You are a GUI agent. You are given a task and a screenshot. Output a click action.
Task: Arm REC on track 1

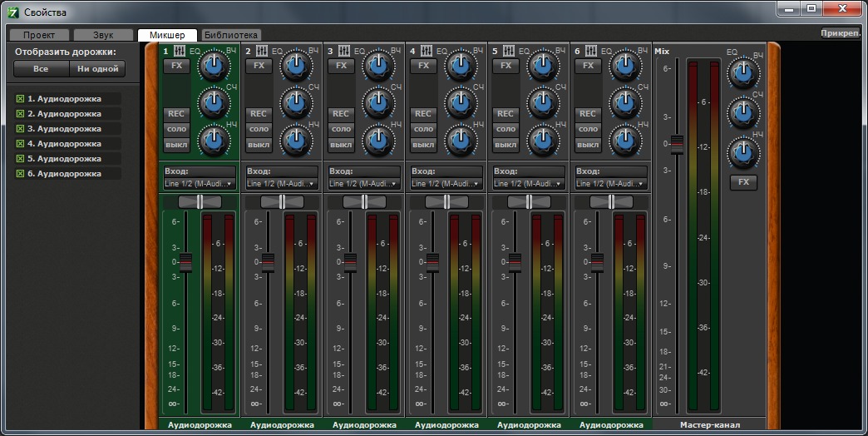(176, 113)
